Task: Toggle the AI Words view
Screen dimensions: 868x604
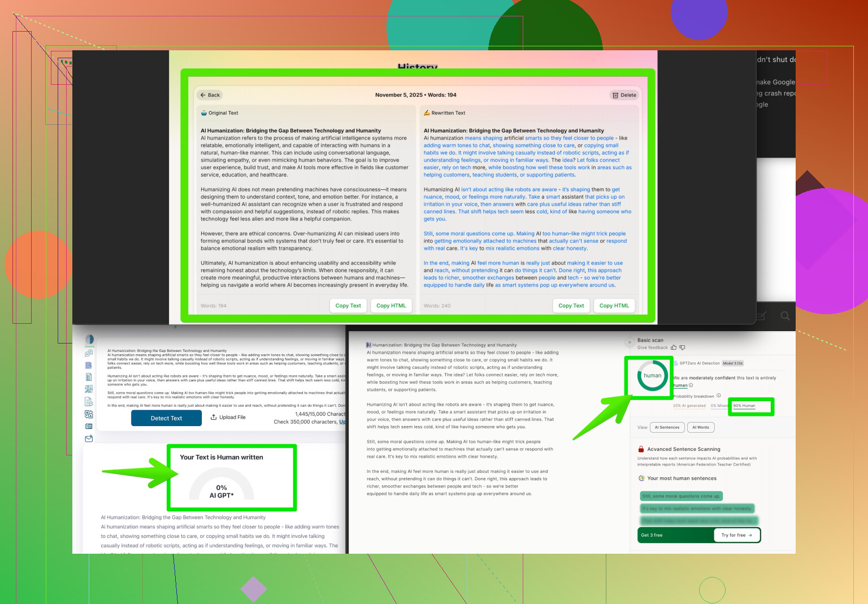Action: point(701,428)
